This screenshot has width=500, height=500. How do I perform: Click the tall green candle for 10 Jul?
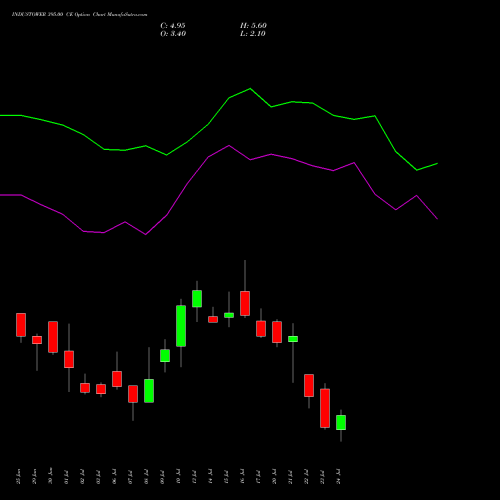pos(181,326)
